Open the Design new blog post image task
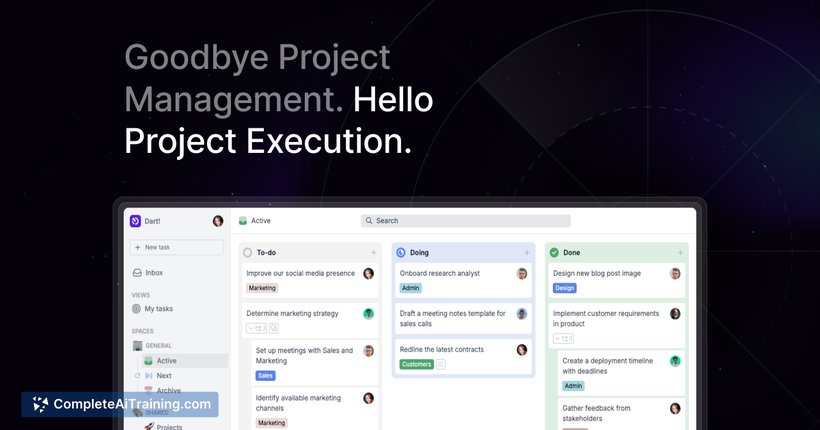This screenshot has width=820, height=430. (x=597, y=274)
